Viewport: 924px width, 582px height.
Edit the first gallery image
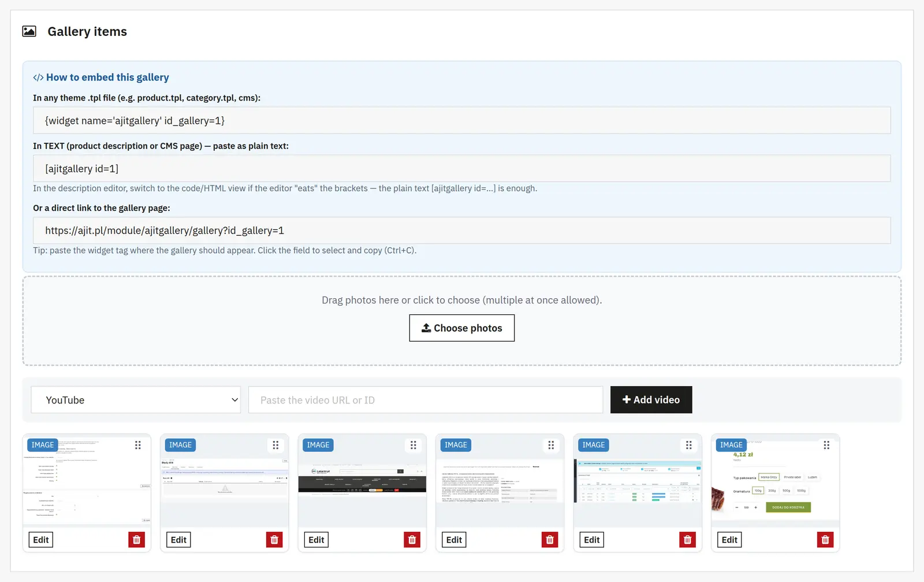click(x=41, y=540)
